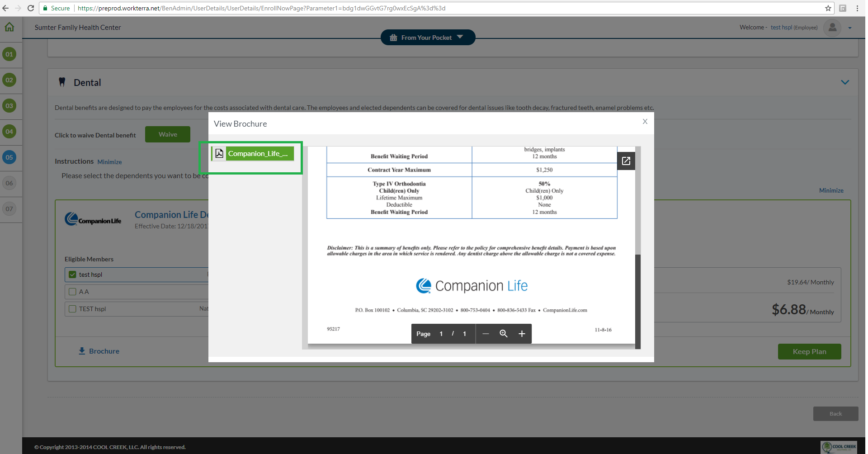Click Minimize link above plan card
868x454 pixels.
[x=831, y=190]
